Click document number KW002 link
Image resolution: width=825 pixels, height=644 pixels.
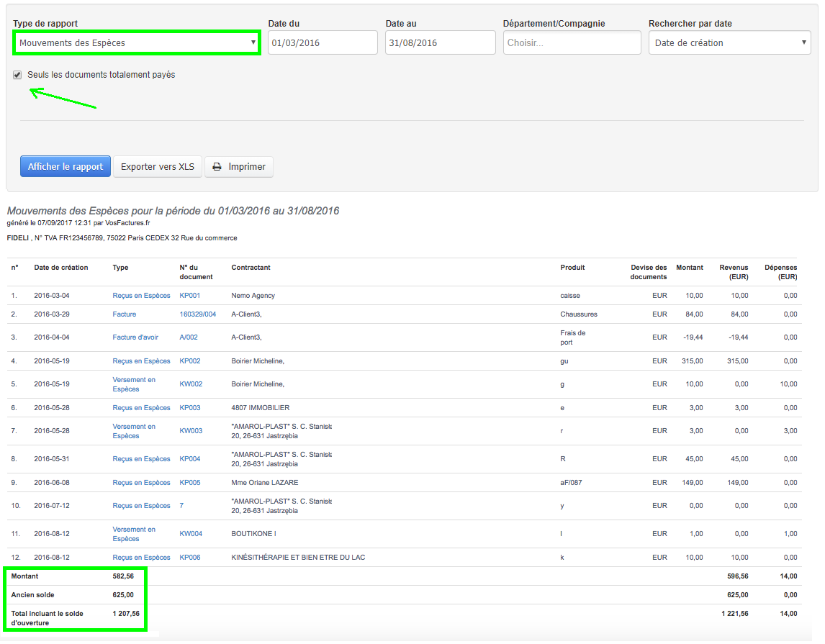[191, 384]
